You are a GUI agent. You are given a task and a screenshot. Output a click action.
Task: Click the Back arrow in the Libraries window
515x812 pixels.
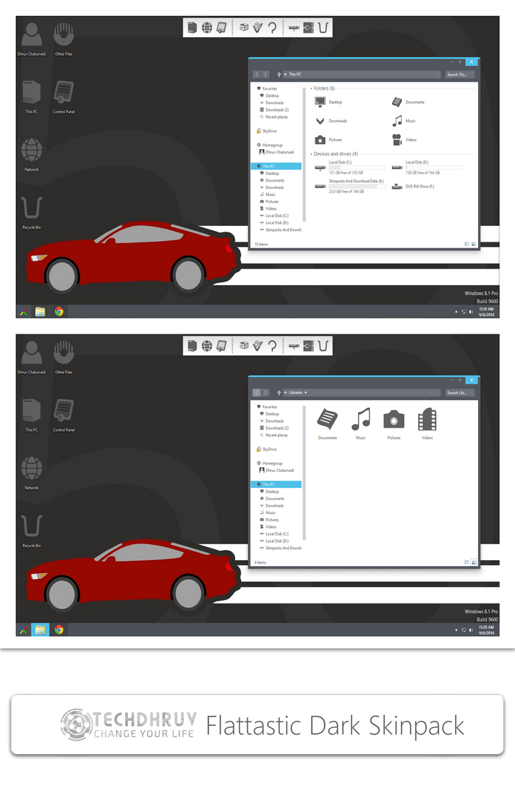[257, 393]
